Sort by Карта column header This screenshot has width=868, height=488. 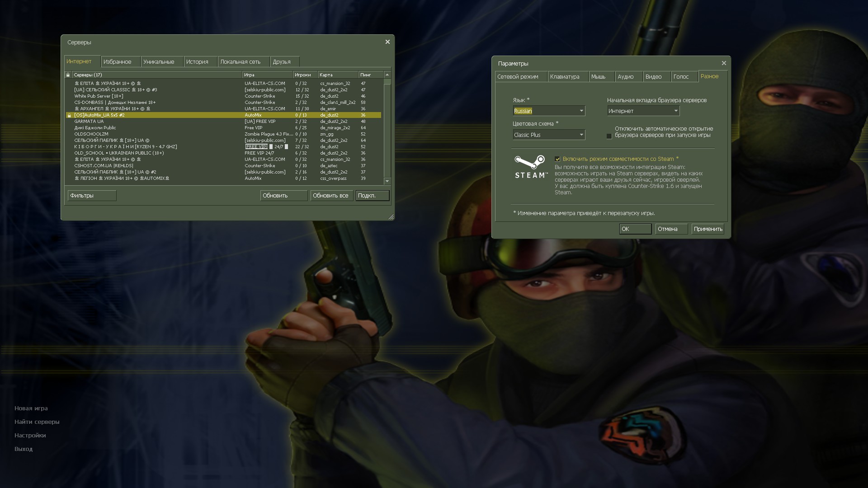point(338,75)
